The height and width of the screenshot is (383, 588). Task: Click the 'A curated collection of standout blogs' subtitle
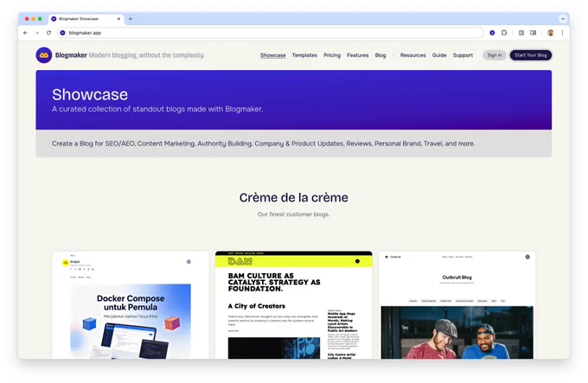click(x=157, y=109)
